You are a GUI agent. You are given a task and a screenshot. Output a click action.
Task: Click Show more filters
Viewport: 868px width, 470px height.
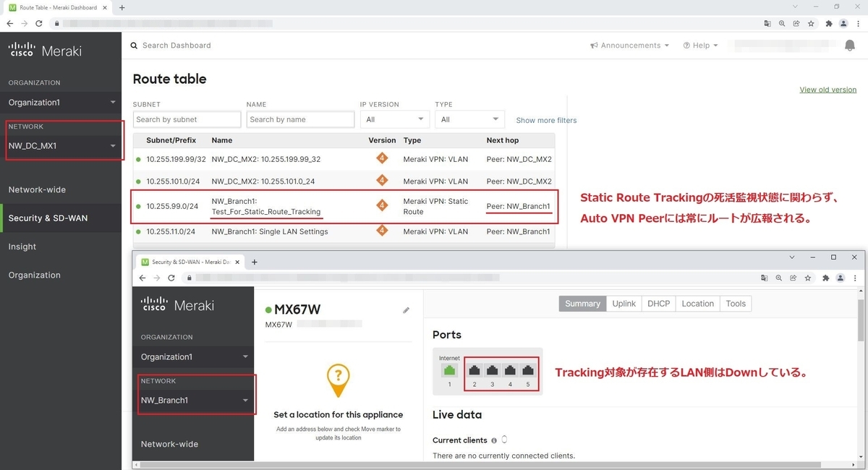click(x=546, y=120)
